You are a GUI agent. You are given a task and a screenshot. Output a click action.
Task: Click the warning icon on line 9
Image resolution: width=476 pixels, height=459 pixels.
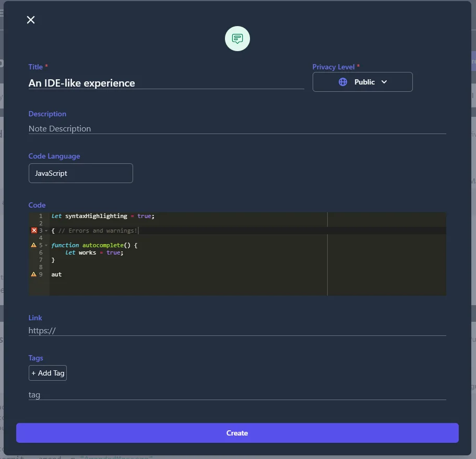(x=34, y=274)
